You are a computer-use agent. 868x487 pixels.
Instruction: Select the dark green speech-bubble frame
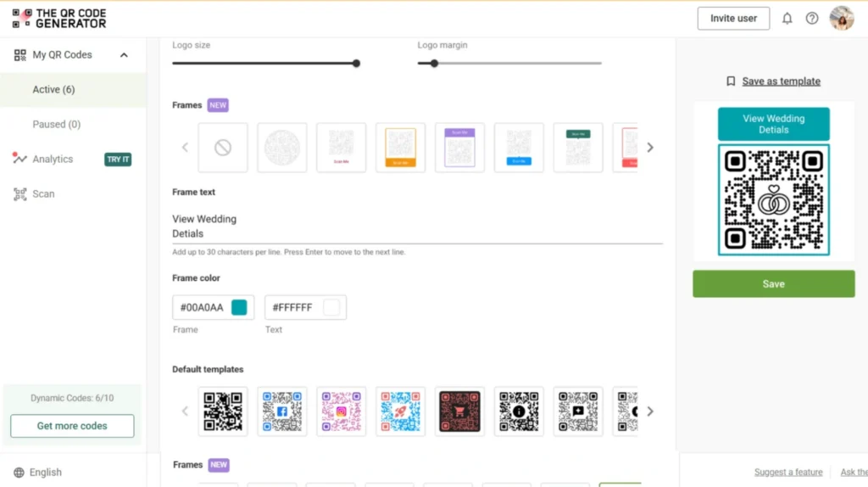578,148
